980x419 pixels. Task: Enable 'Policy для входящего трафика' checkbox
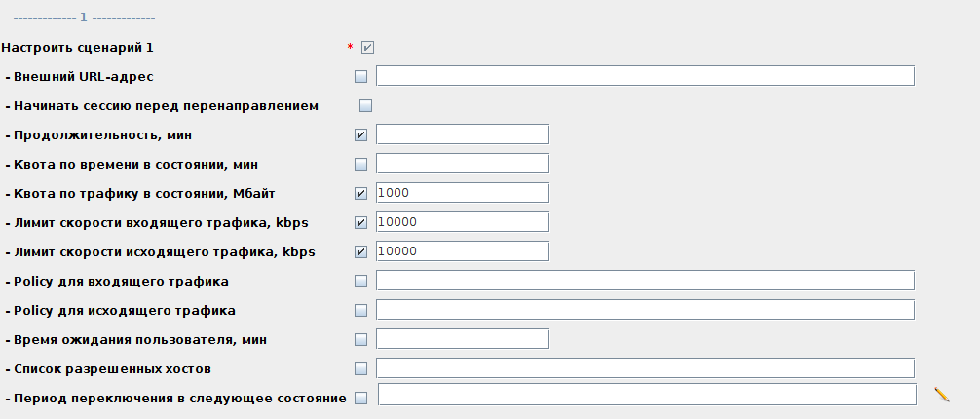tap(361, 282)
